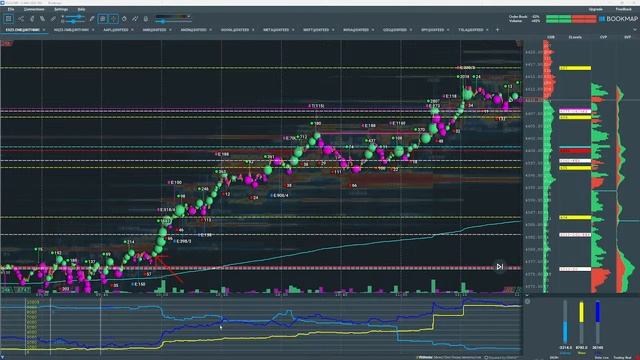Image resolution: width=640 pixels, height=360 pixels.
Task: Click the trend line icon
Action: (135, 19)
